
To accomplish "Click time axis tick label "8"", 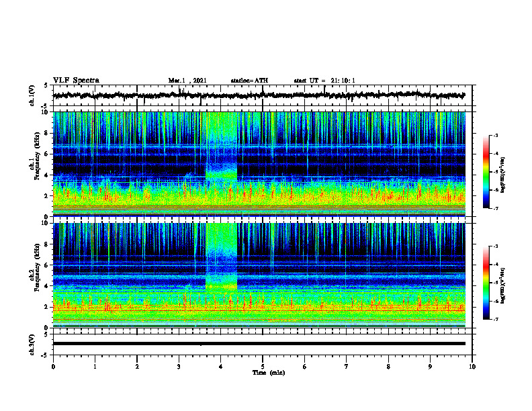I will point(388,367).
